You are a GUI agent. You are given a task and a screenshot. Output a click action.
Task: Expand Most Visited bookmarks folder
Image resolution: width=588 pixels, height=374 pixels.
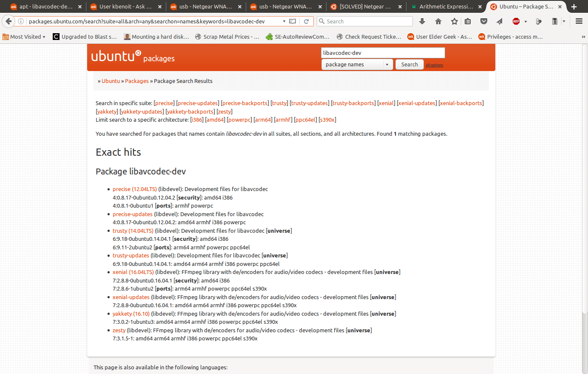click(x=24, y=37)
